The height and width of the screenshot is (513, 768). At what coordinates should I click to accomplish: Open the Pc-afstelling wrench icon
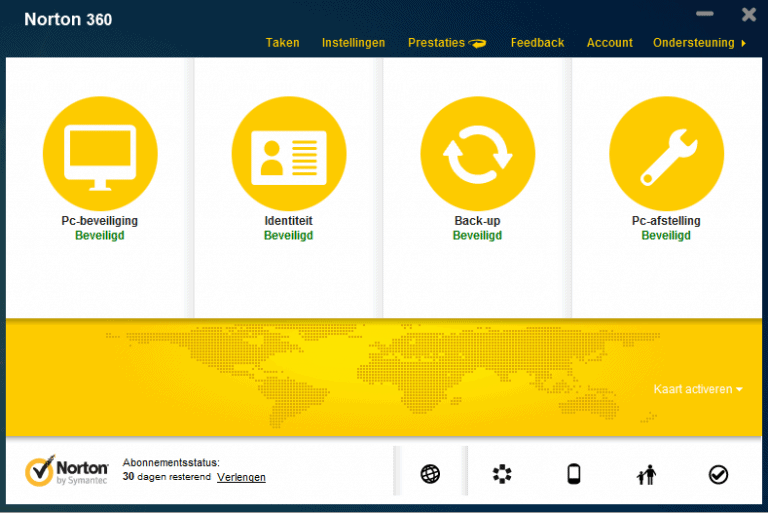point(666,154)
